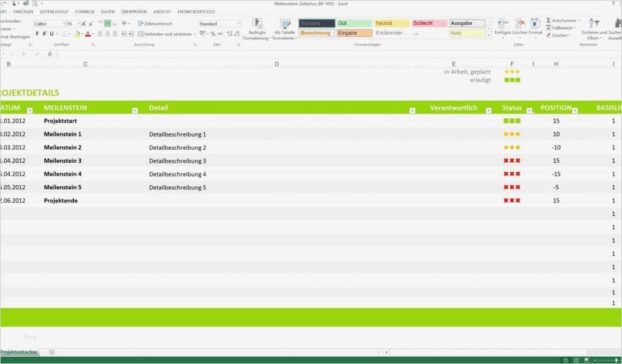This screenshot has height=364, width=622.
Task: Expand the Standard number format dropdown
Action: pyautogui.click(x=239, y=24)
